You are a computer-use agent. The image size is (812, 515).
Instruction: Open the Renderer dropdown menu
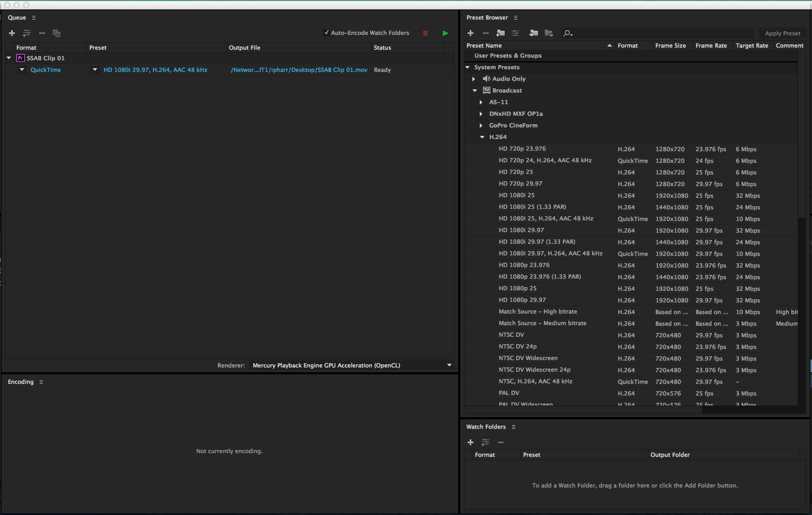click(x=449, y=365)
